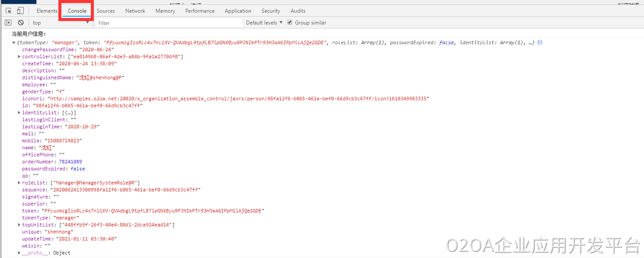The height and width of the screenshot is (258, 644).
Task: Show the console sidebar icon
Action: coord(8,23)
